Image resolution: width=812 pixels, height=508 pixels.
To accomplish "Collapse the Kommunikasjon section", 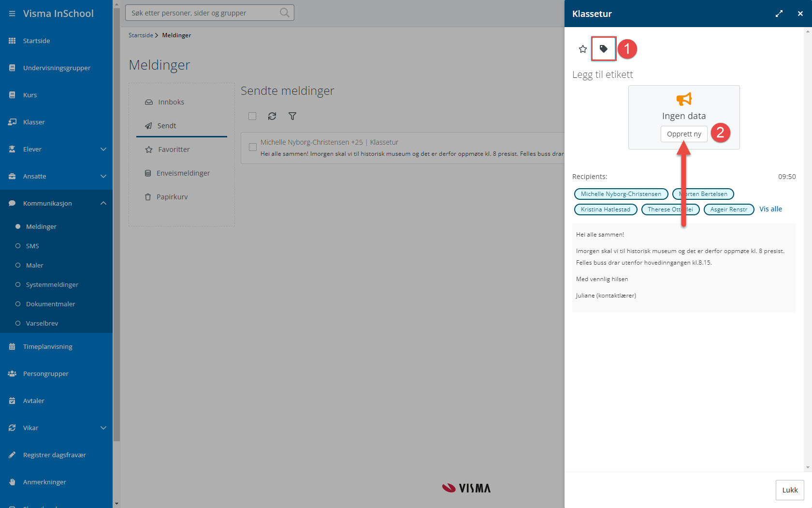I will 103,203.
